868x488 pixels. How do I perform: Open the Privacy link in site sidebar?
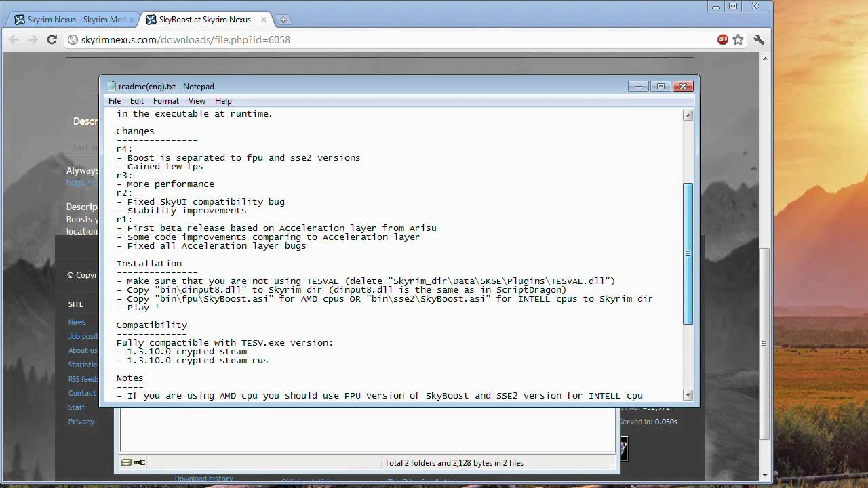[x=81, y=422]
